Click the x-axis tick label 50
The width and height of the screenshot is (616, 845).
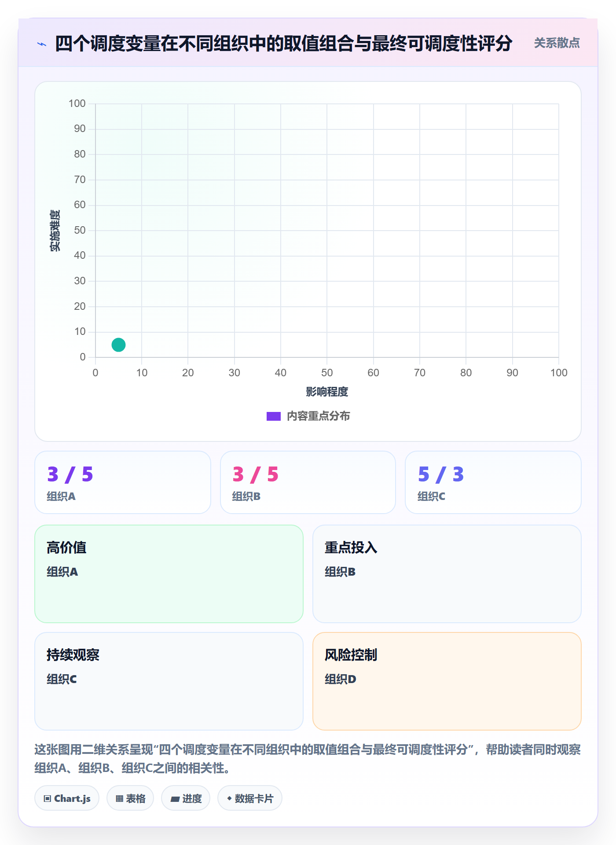tap(327, 373)
